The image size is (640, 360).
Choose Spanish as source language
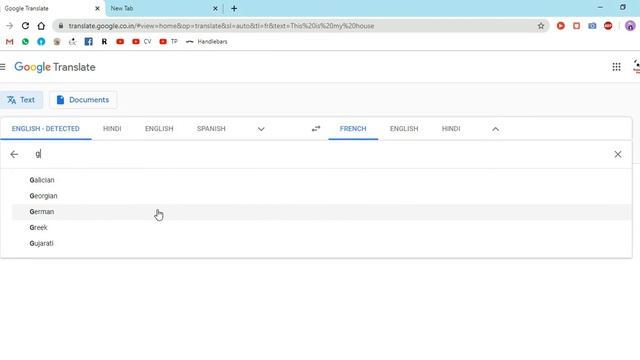(x=211, y=129)
